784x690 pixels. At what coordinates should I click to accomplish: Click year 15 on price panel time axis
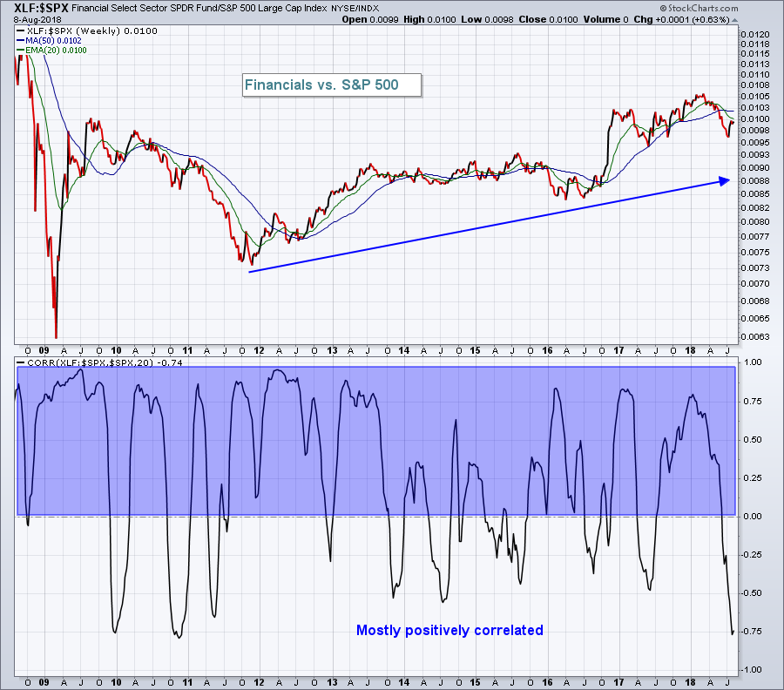coord(475,350)
